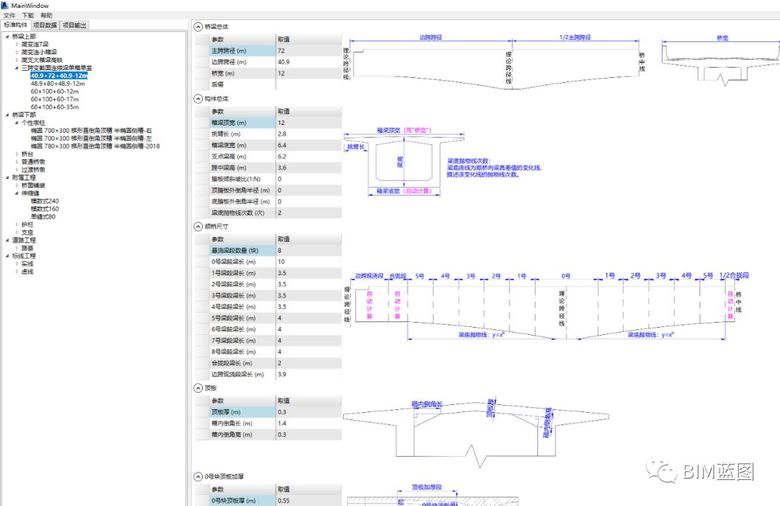Collapse the 顶板 section chevron

click(196, 386)
